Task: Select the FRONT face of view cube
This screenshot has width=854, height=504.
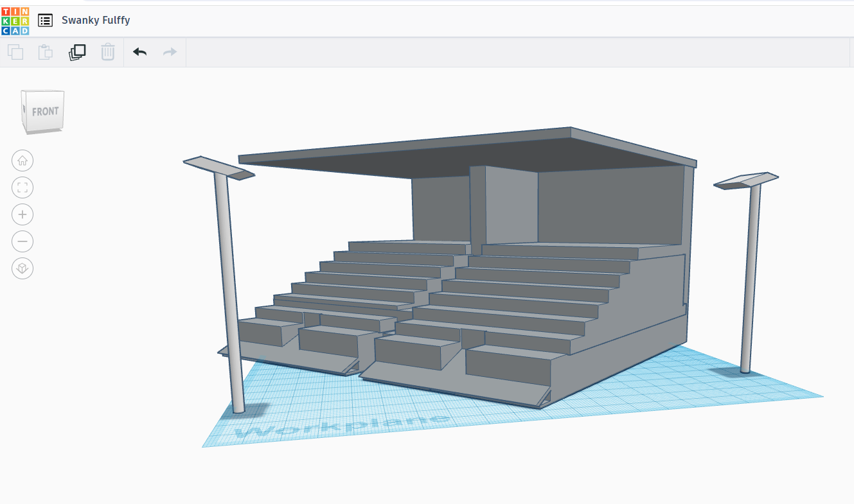Action: click(x=45, y=111)
